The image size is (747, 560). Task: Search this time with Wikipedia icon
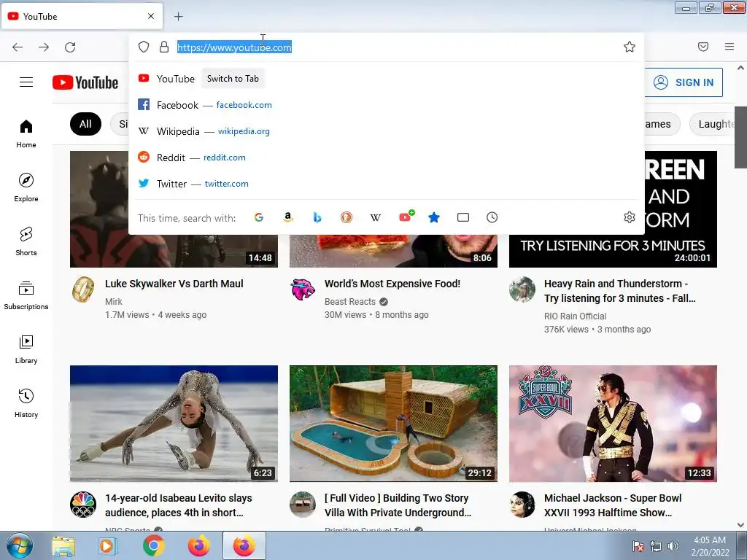tap(376, 217)
